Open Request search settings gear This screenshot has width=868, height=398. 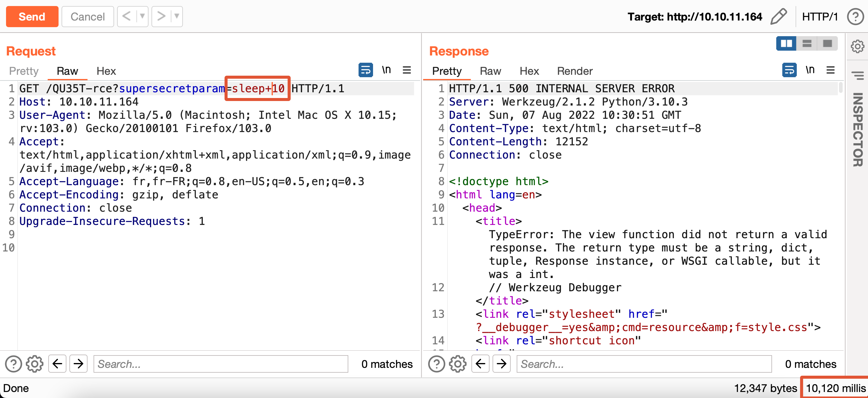(x=35, y=364)
